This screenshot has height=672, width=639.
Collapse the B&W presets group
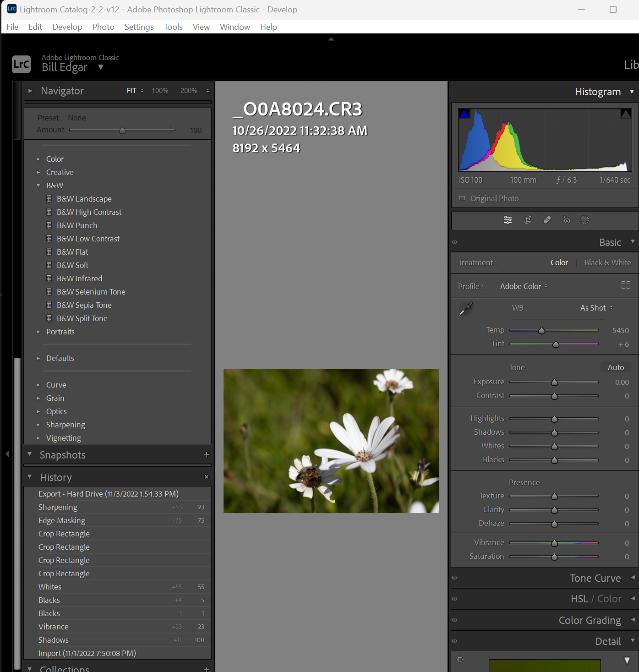(x=38, y=186)
